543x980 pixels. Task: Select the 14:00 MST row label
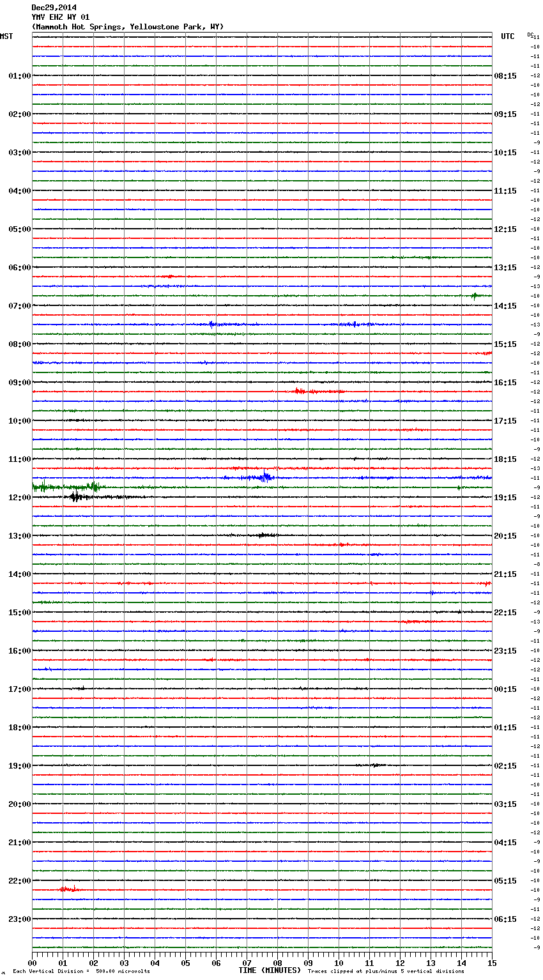point(19,574)
